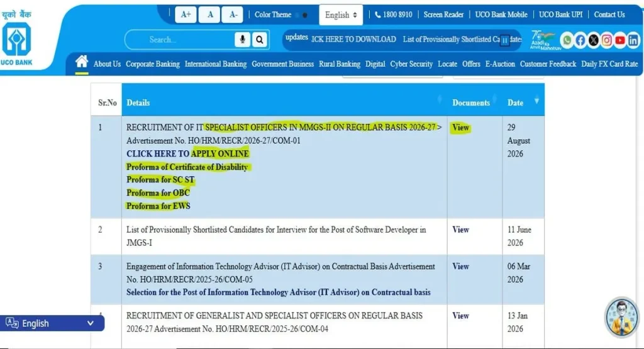Increase font size with A+ button

point(186,15)
